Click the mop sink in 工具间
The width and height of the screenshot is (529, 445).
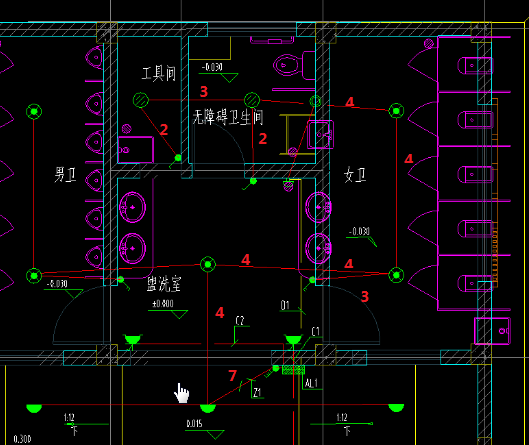click(136, 150)
